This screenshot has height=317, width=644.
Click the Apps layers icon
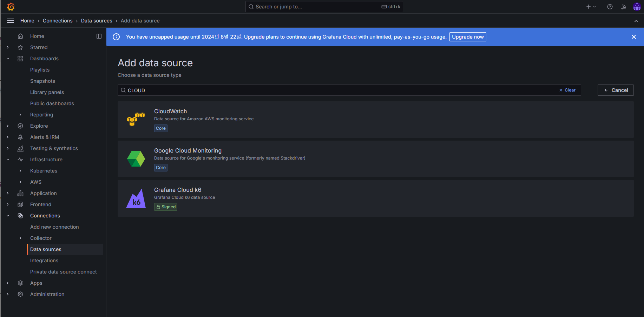point(20,283)
